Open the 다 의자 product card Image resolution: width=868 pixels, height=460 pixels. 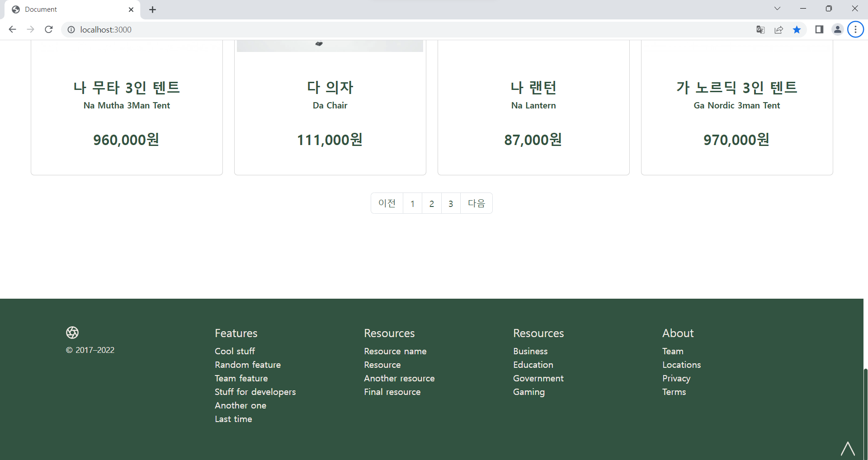pyautogui.click(x=330, y=108)
